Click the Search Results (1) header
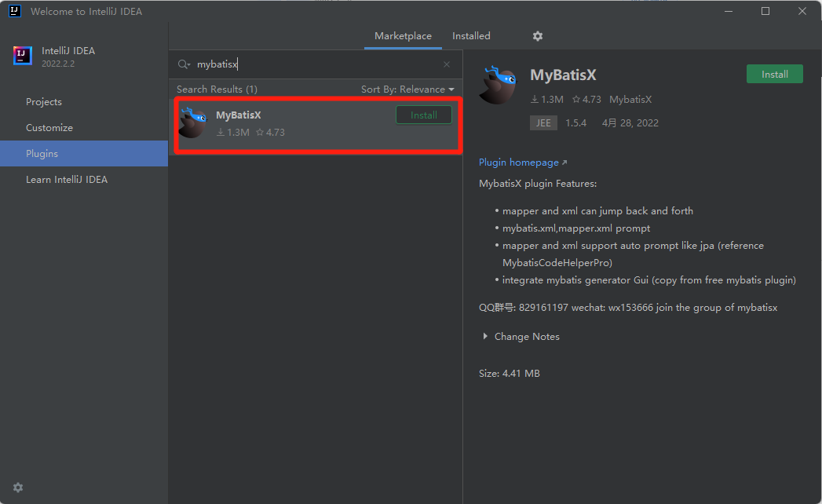822x504 pixels. click(217, 89)
